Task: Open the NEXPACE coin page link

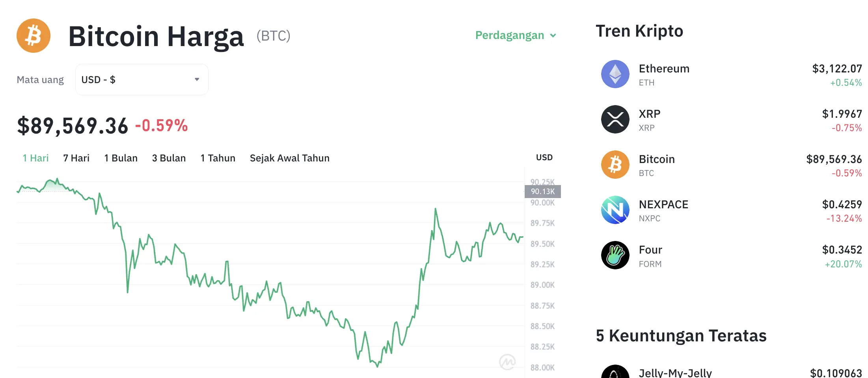Action: point(663,204)
